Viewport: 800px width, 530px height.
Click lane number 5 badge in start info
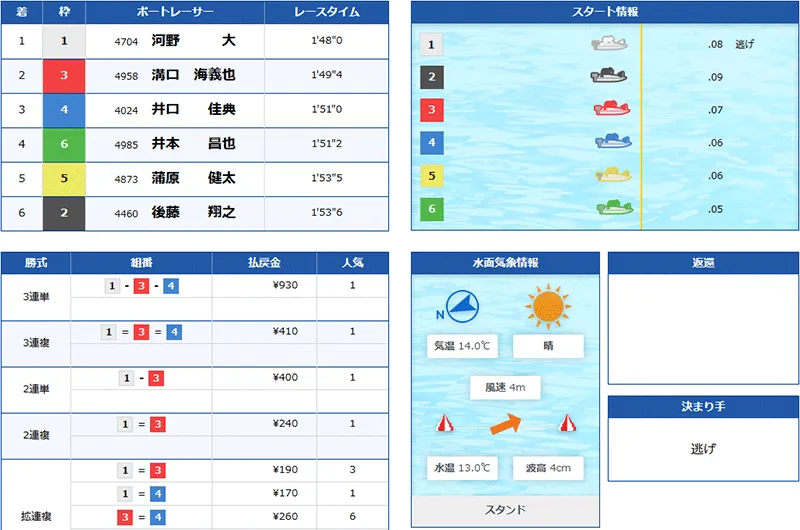(432, 176)
